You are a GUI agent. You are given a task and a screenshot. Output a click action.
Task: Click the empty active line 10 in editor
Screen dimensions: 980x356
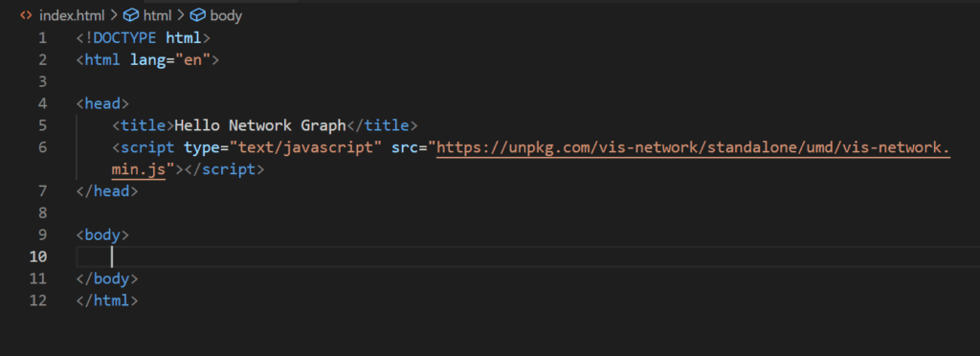tap(527, 256)
